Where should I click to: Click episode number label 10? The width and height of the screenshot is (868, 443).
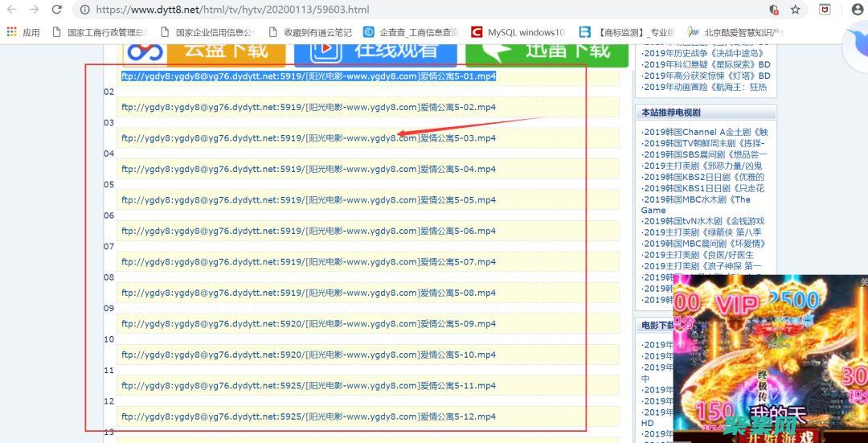[x=108, y=339]
